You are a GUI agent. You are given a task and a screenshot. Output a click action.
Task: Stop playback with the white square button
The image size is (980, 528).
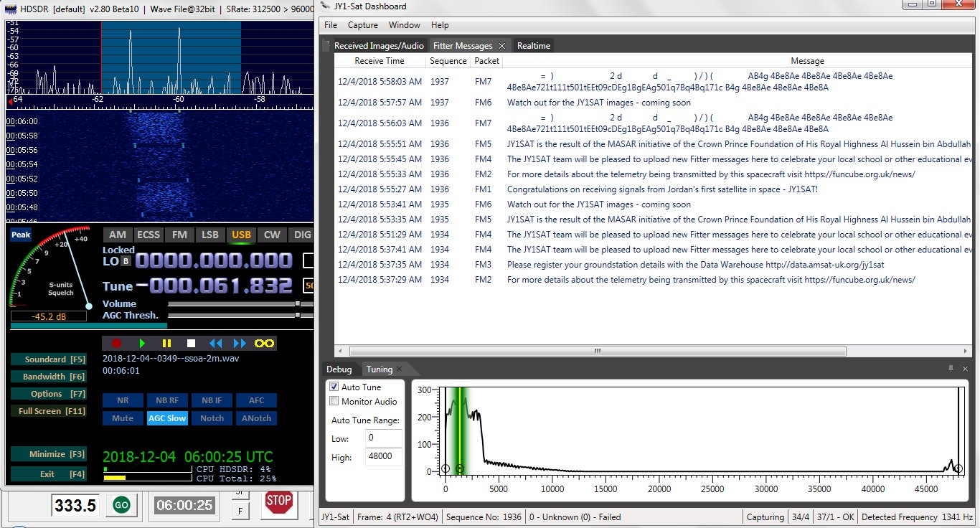pos(191,344)
